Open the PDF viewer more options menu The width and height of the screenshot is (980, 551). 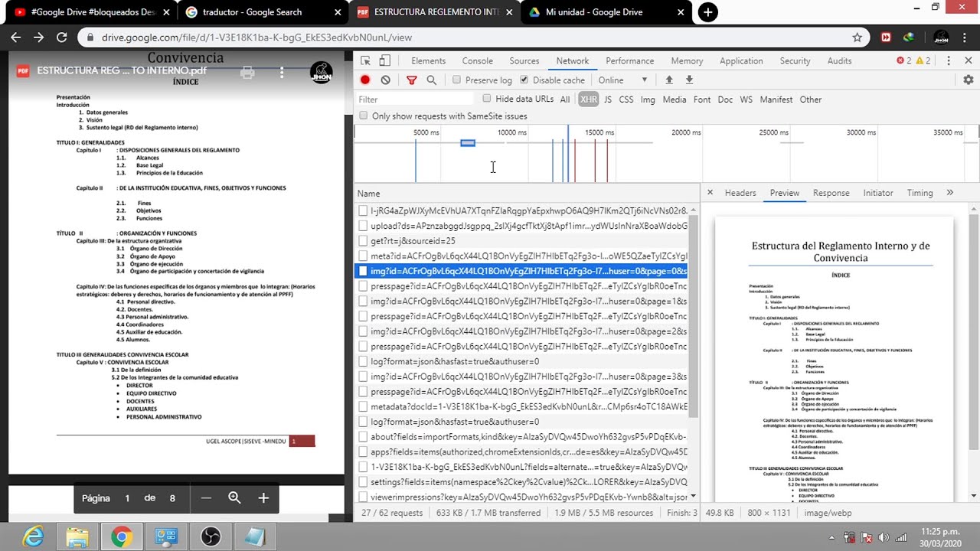[282, 73]
